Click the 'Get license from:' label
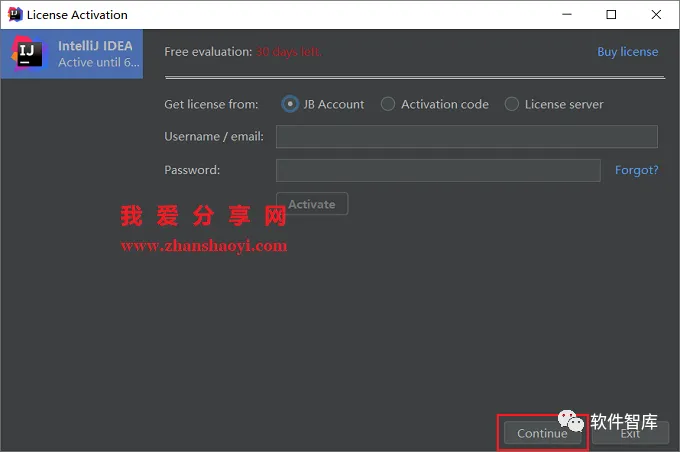680x452 pixels. tap(211, 105)
